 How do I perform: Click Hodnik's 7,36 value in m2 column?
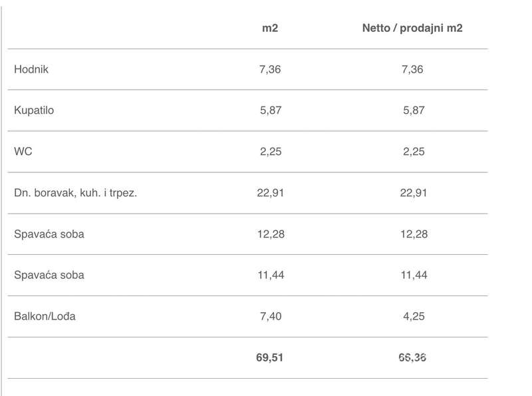pyautogui.click(x=271, y=69)
